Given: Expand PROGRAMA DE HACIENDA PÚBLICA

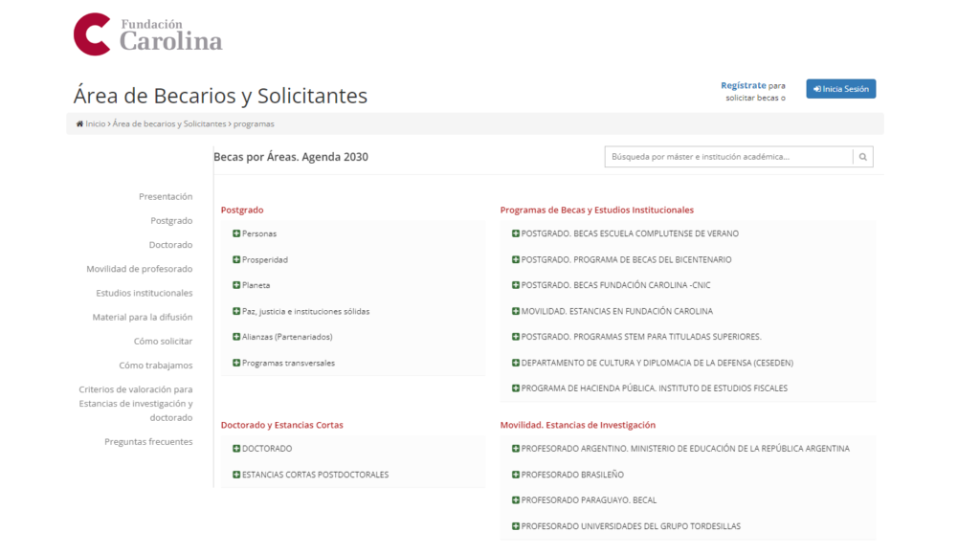Looking at the screenshot, I should (650, 388).
